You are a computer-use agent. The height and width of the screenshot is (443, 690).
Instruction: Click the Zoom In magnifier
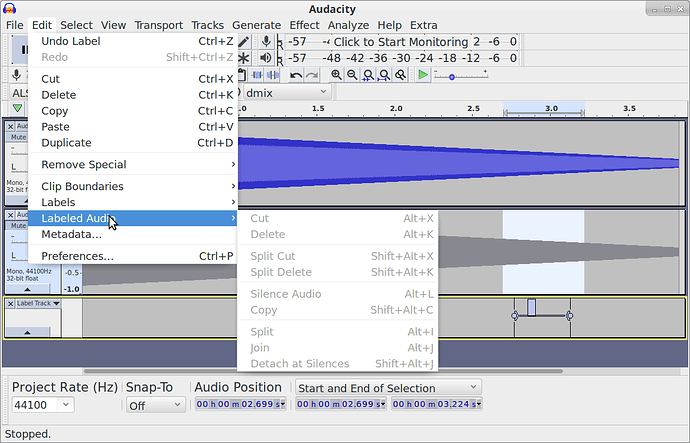pyautogui.click(x=336, y=75)
